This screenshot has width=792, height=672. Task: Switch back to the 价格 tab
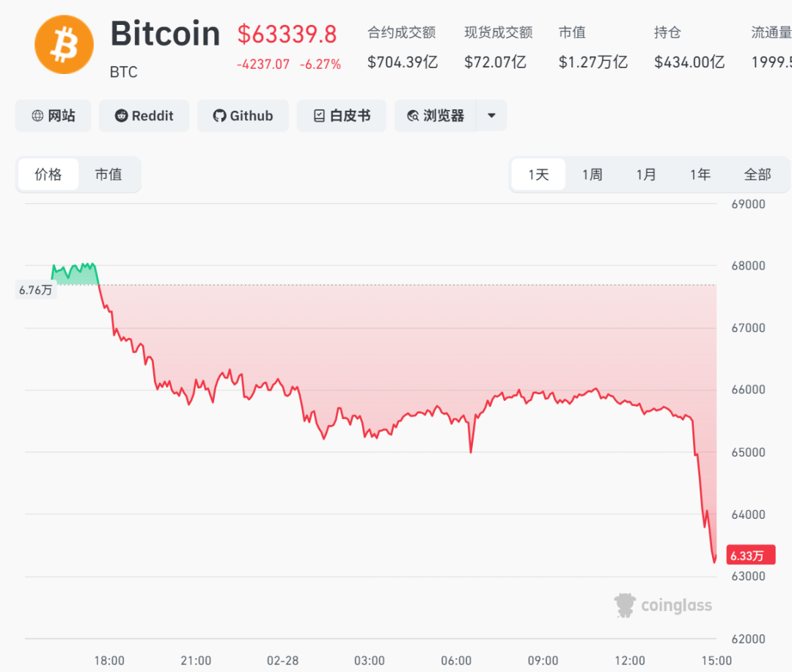[x=48, y=174]
